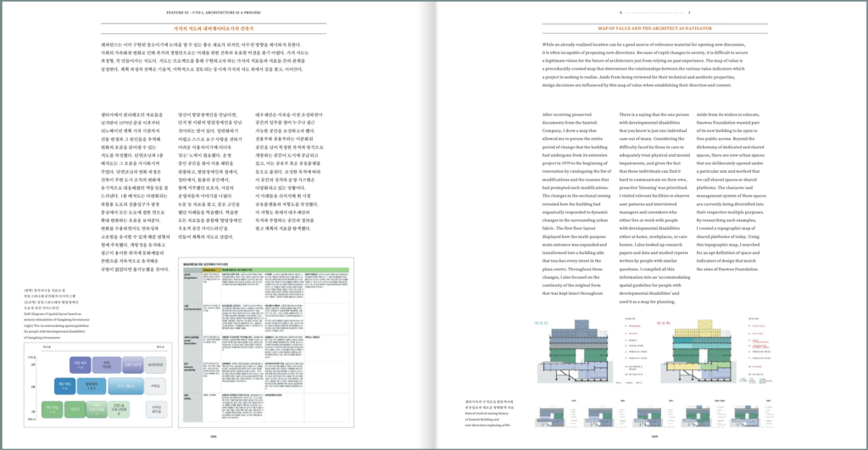Click the line "the aims of Daewoo Foundation."
The image size is (868, 450).
726,269
